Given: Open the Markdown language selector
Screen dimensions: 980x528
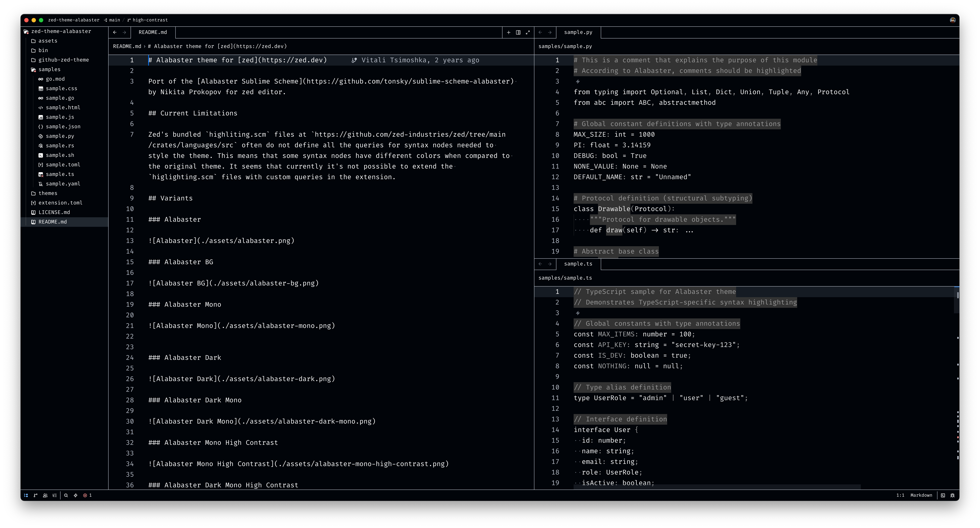Looking at the screenshot, I should coord(921,495).
